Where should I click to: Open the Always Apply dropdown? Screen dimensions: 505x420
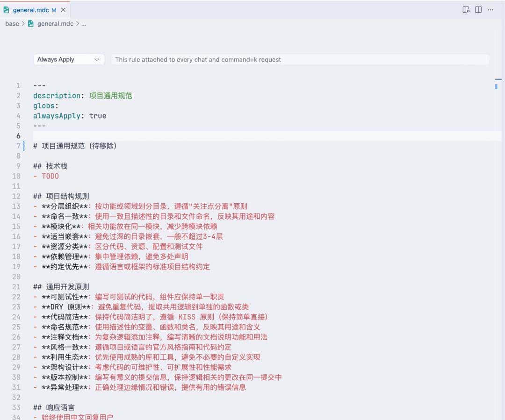point(69,59)
